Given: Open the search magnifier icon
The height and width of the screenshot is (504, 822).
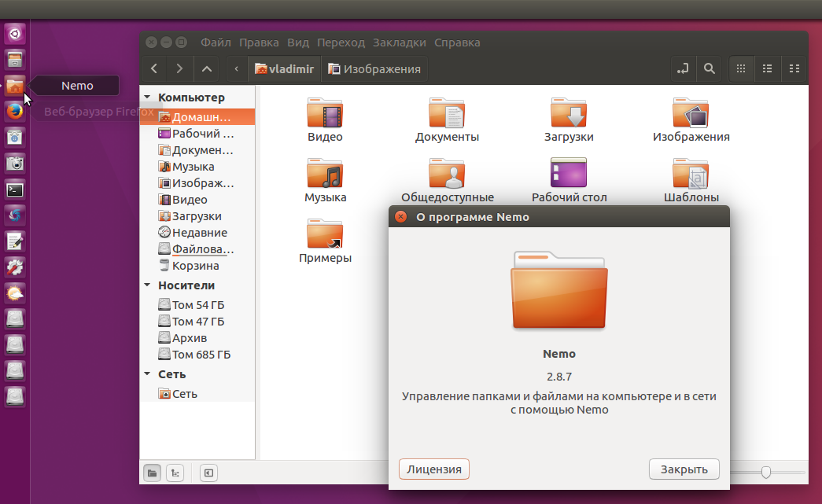Looking at the screenshot, I should [x=710, y=68].
